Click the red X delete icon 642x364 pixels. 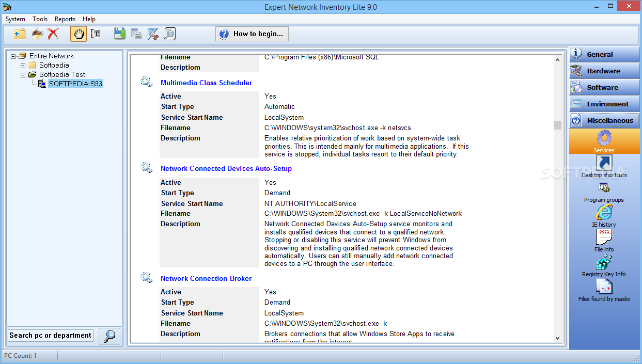[53, 34]
